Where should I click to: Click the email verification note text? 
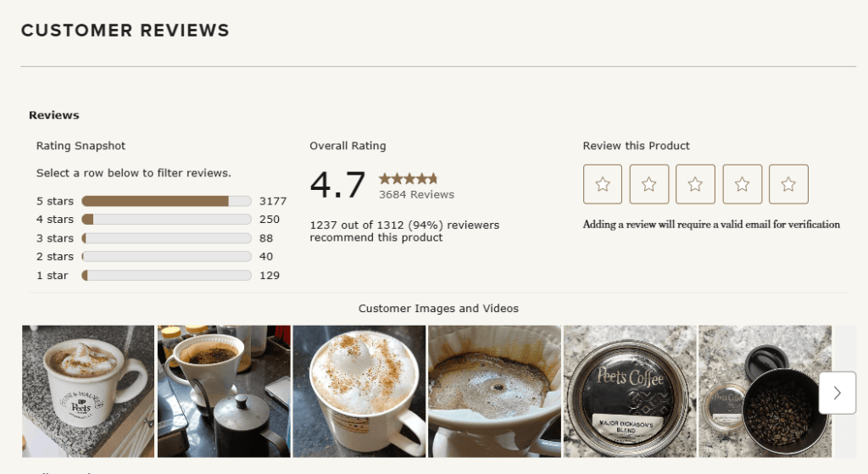711,224
